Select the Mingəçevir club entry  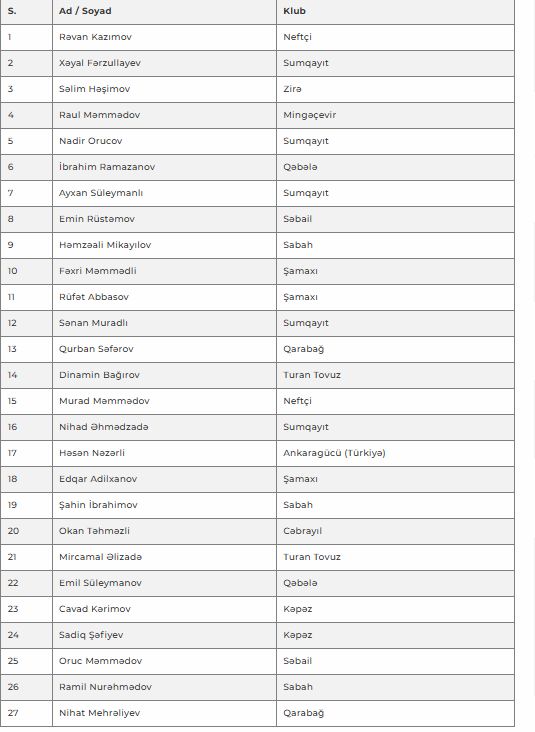(310, 115)
